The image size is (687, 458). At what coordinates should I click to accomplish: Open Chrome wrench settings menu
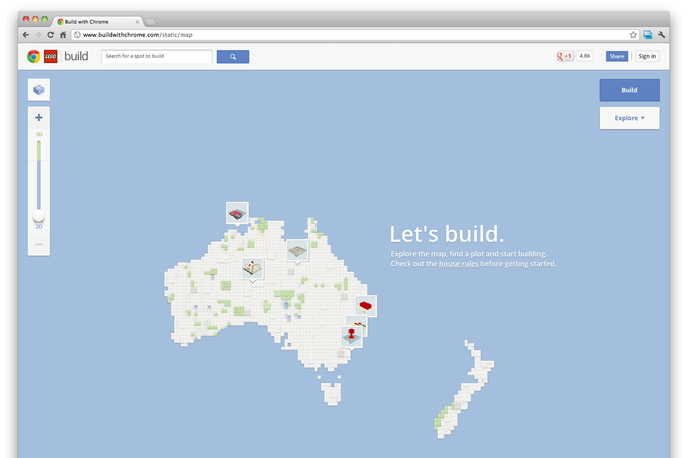(661, 34)
